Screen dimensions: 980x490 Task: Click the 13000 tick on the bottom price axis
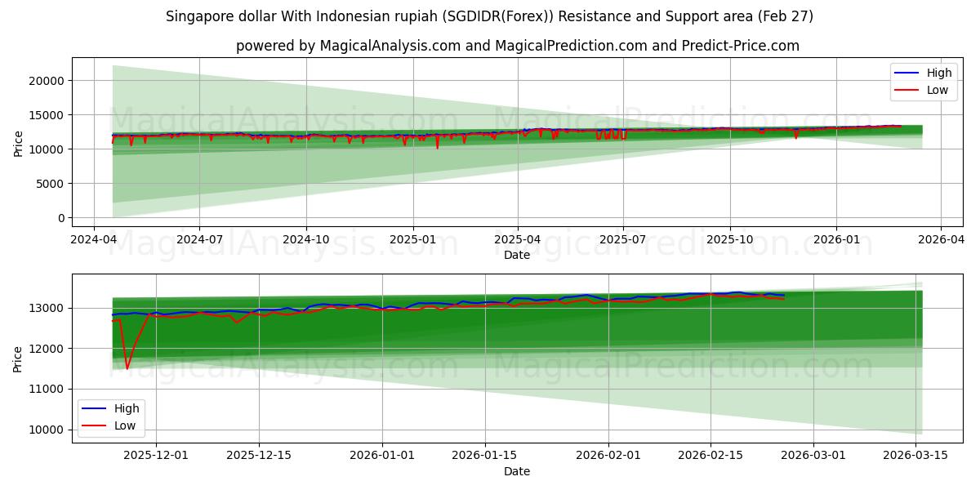point(48,308)
